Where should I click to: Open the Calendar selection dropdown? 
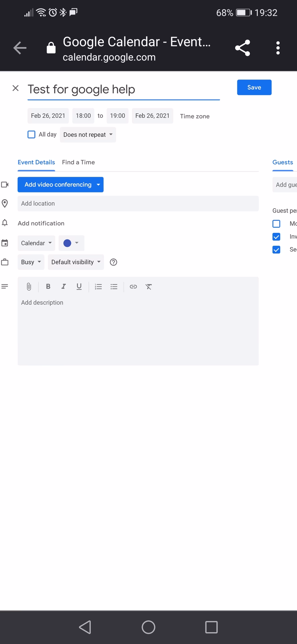pos(36,243)
